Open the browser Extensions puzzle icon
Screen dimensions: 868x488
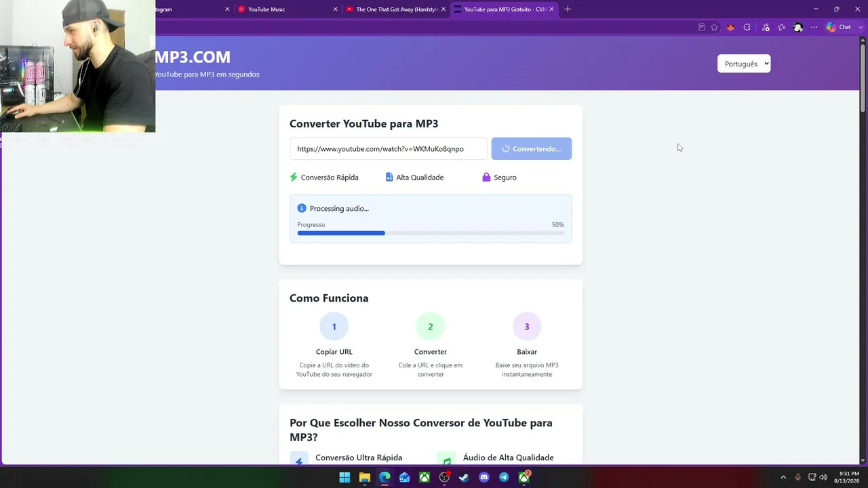747,27
